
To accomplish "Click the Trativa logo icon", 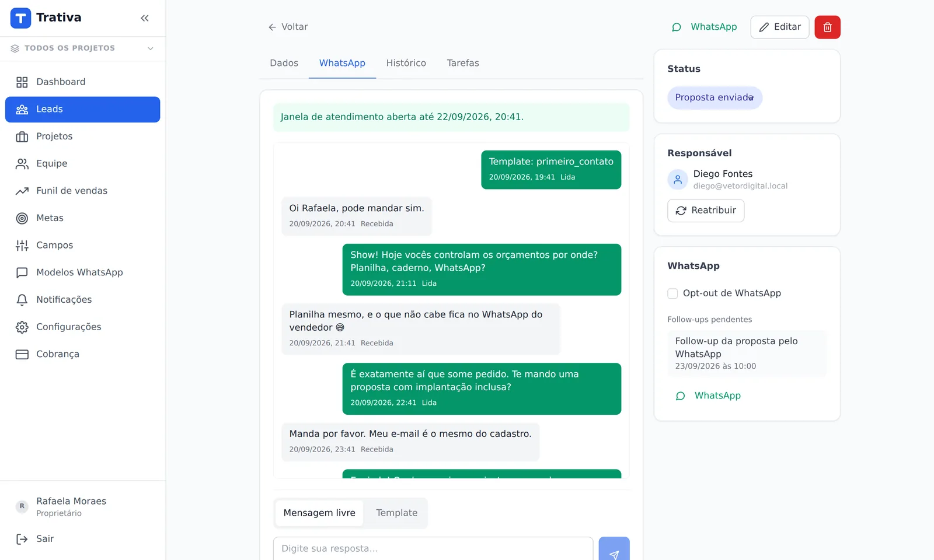I will [20, 18].
